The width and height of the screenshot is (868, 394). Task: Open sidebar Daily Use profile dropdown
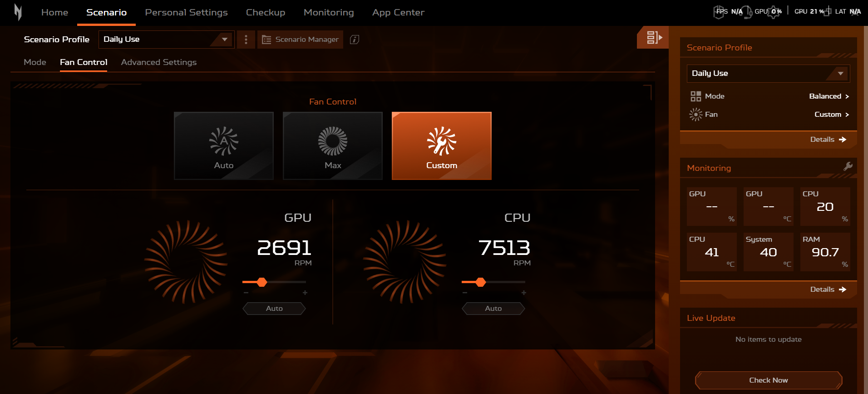768,73
